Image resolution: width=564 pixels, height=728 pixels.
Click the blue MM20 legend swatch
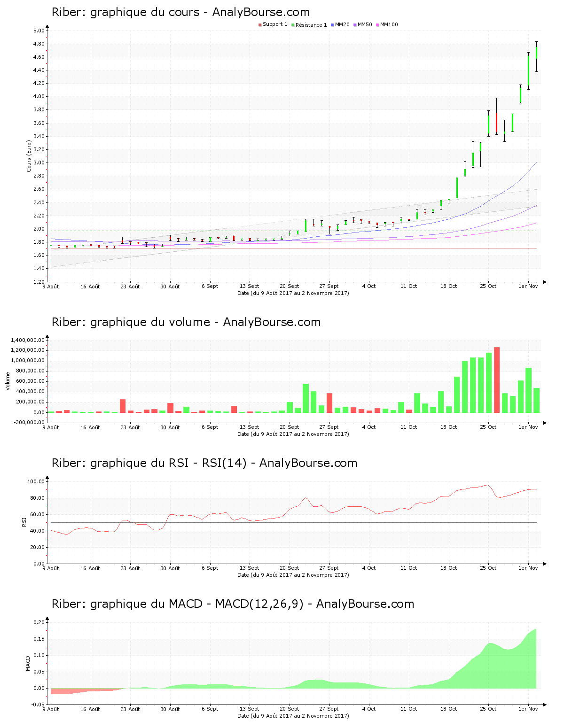click(332, 25)
